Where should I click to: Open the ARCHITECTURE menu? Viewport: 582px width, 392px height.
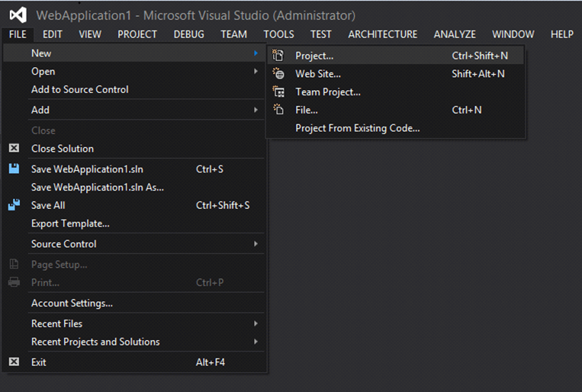(x=383, y=34)
